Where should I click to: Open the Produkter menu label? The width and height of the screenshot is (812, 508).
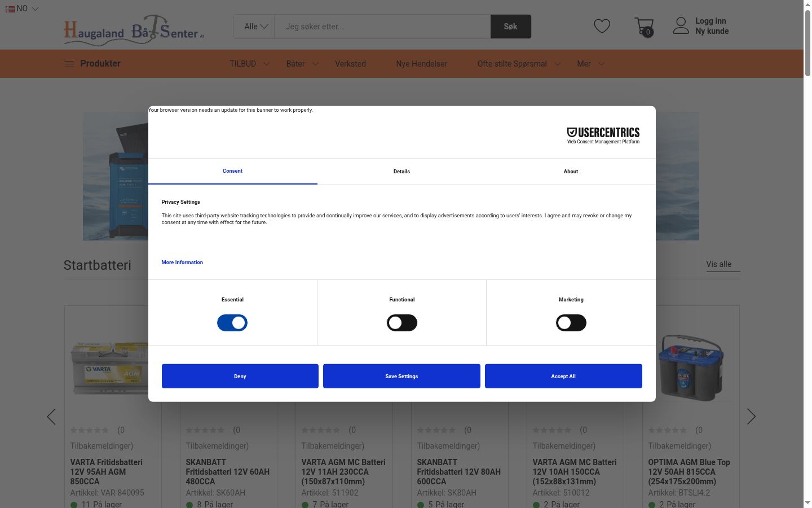(x=100, y=64)
